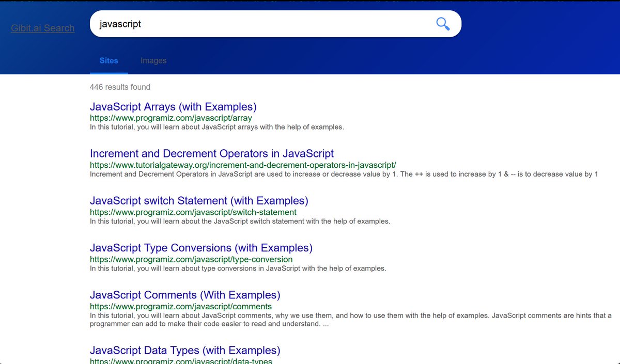The height and width of the screenshot is (364, 620).
Task: Click the Sites tab underline indicator
Action: click(109, 72)
